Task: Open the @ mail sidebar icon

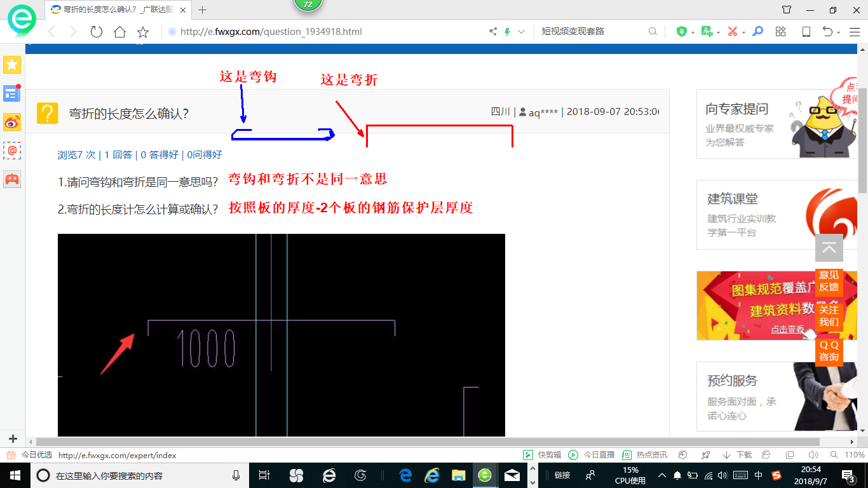Action: (x=12, y=151)
